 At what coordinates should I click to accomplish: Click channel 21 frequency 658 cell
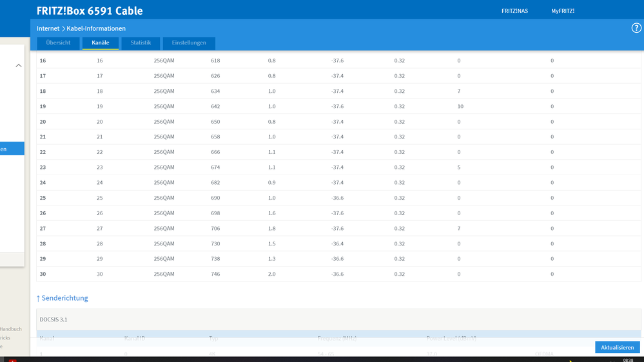(215, 137)
